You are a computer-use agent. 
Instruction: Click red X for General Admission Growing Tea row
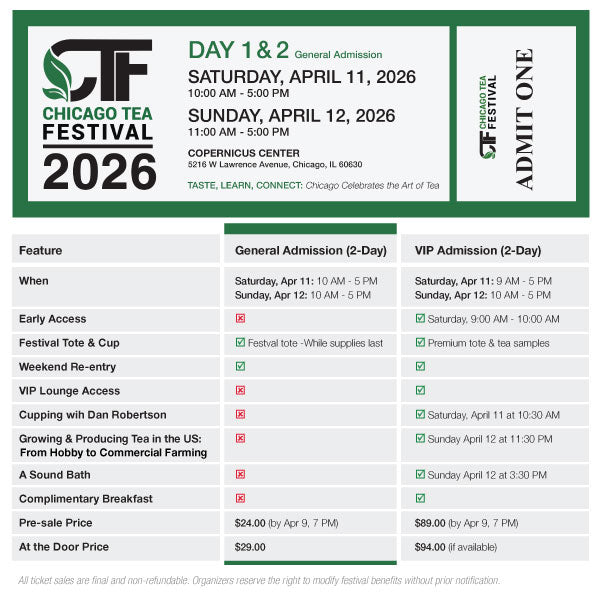pyautogui.click(x=240, y=438)
